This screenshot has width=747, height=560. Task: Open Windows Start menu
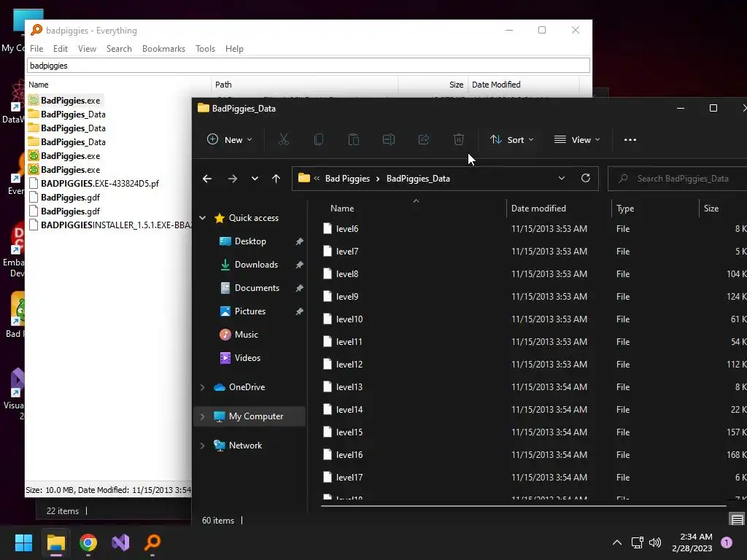[23, 542]
